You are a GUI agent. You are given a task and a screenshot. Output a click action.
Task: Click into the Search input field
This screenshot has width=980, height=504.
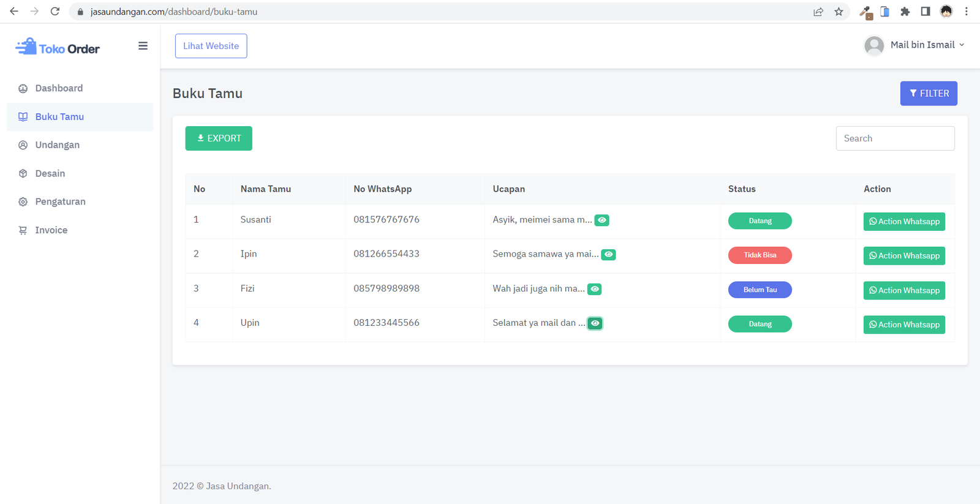click(x=895, y=138)
